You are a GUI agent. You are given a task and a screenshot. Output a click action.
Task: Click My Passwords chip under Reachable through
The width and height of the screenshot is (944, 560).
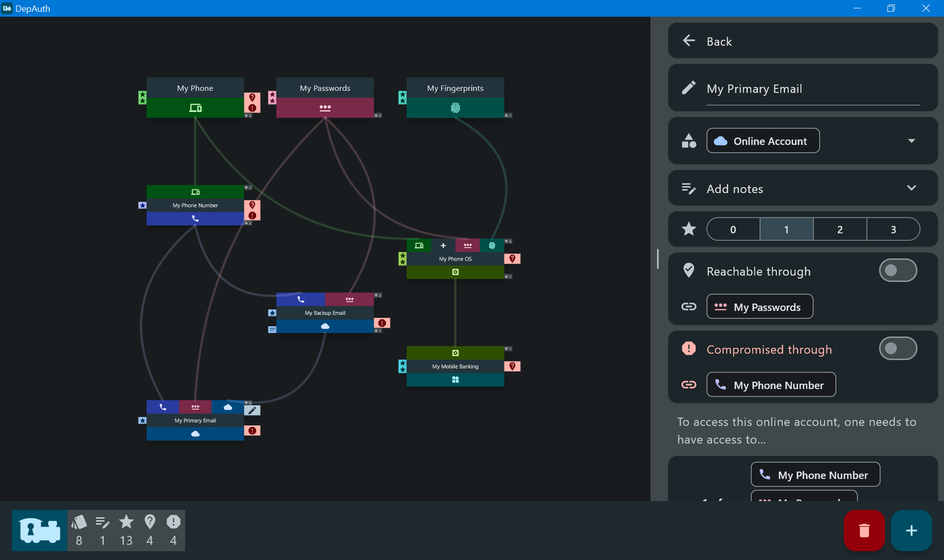pos(760,307)
